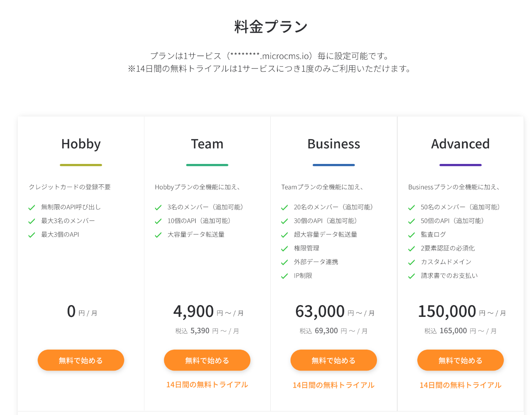Viewport: 532px width, 415px height.
Task: Click the checkmark next to IP制限
Action: click(x=284, y=276)
